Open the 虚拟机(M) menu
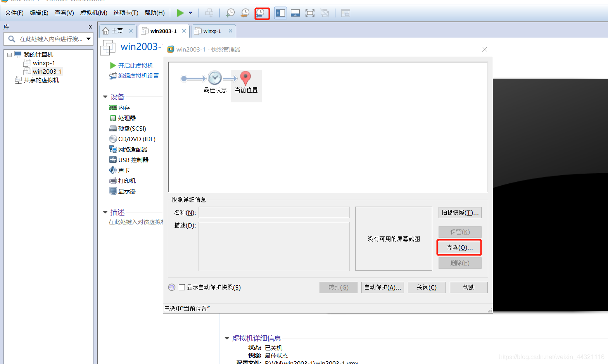The image size is (608, 364). [94, 13]
